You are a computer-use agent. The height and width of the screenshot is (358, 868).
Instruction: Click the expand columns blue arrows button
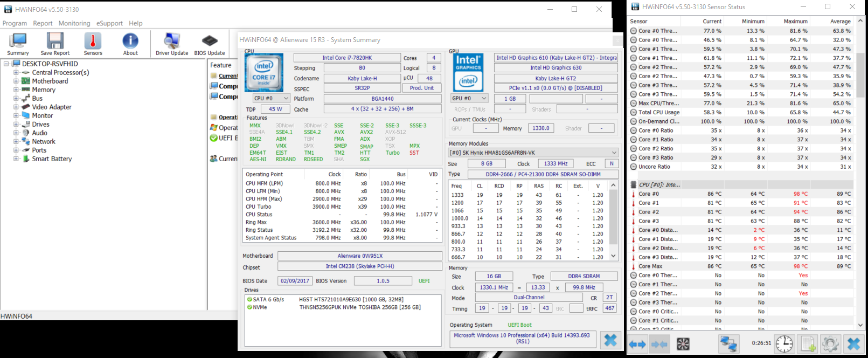pyautogui.click(x=637, y=343)
